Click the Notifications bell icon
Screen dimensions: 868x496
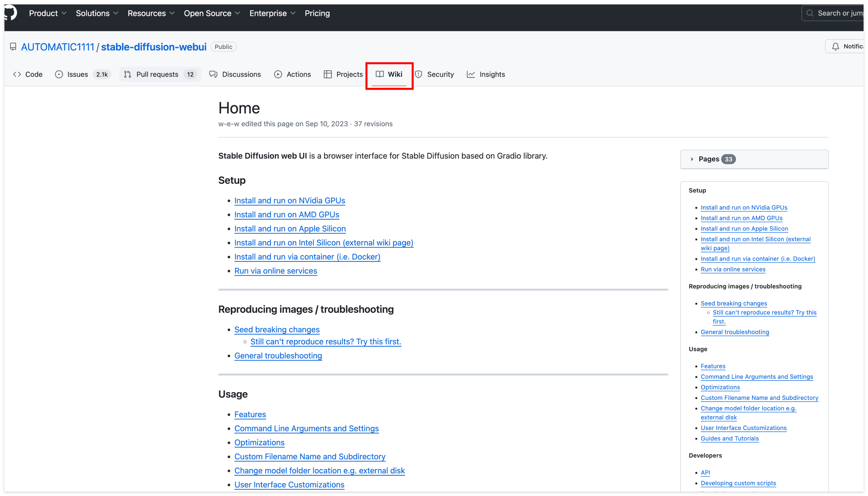[835, 47]
